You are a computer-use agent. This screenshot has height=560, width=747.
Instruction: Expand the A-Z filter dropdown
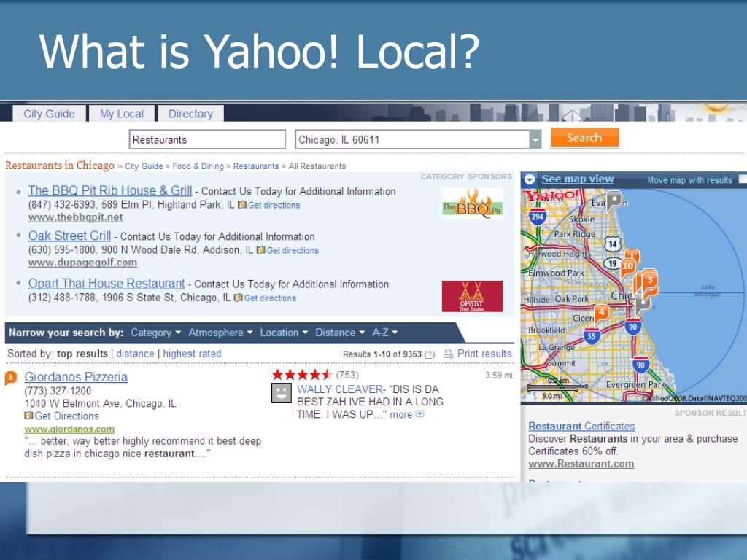[384, 332]
